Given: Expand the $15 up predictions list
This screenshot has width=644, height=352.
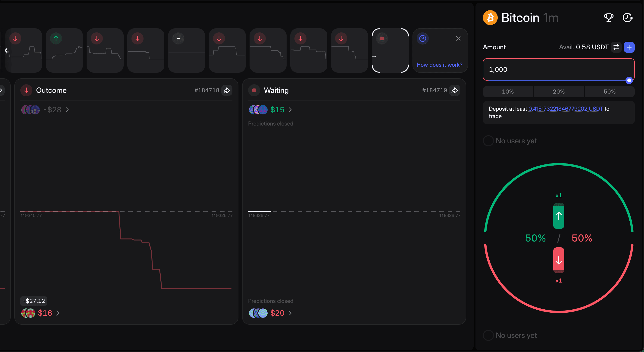Looking at the screenshot, I should [x=290, y=110].
